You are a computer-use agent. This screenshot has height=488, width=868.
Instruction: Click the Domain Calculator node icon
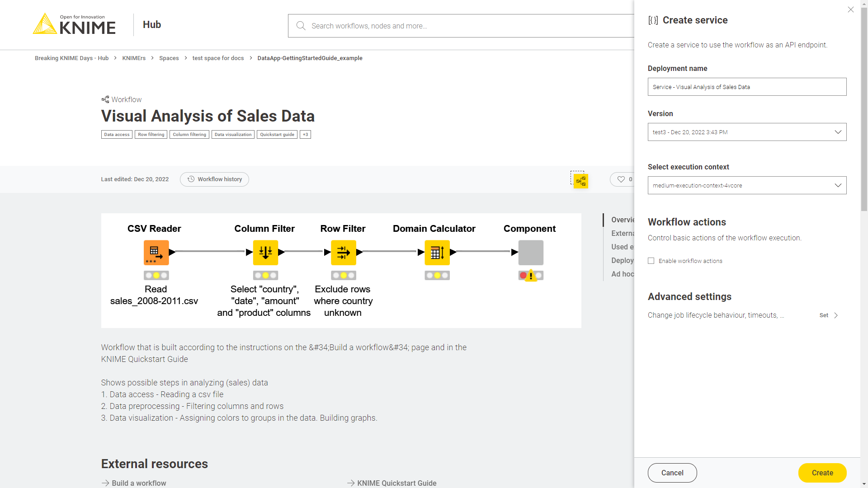pos(437,253)
